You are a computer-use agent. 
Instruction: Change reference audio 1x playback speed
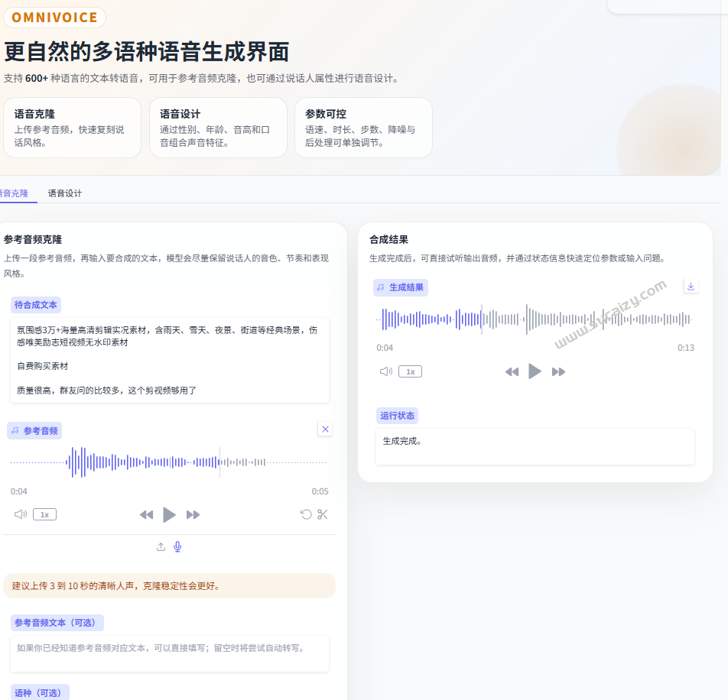click(44, 514)
